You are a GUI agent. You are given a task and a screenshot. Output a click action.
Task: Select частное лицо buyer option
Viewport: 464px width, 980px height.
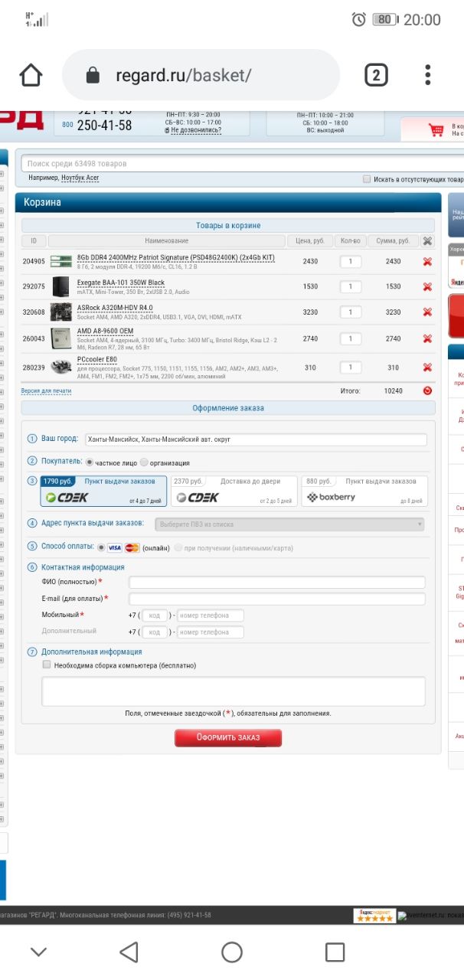click(90, 462)
